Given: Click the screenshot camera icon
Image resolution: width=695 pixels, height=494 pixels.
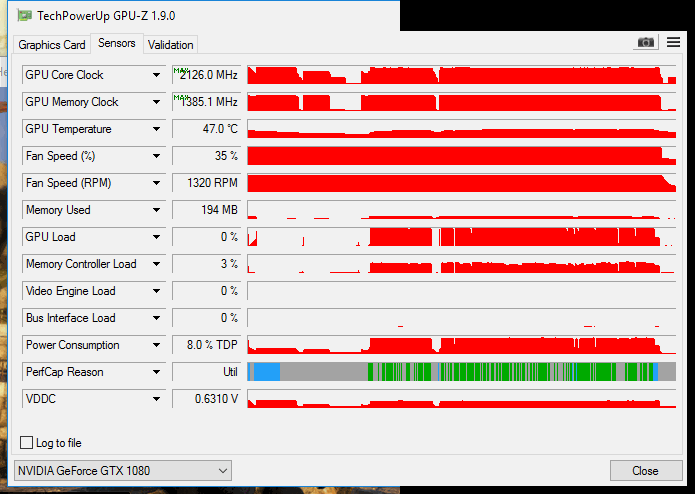Looking at the screenshot, I should pos(645,43).
